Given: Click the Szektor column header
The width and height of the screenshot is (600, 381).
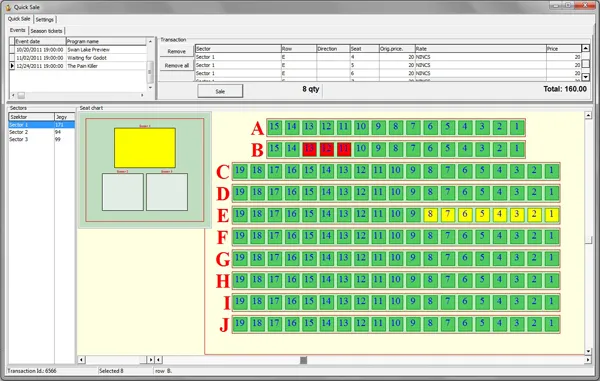Looking at the screenshot, I should tap(31, 117).
